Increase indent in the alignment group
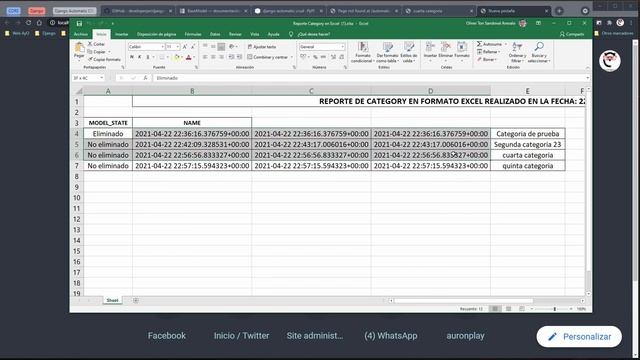The width and height of the screenshot is (640, 360). coord(239,57)
